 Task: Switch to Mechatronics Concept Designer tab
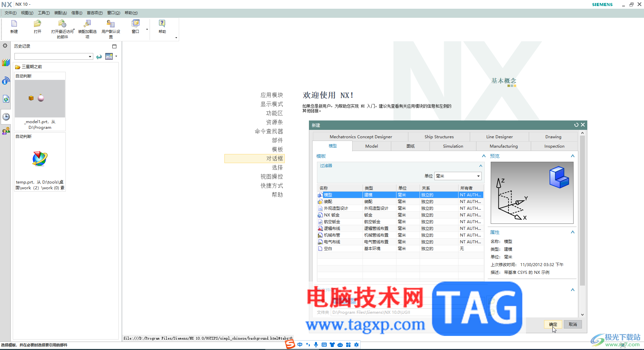(361, 137)
